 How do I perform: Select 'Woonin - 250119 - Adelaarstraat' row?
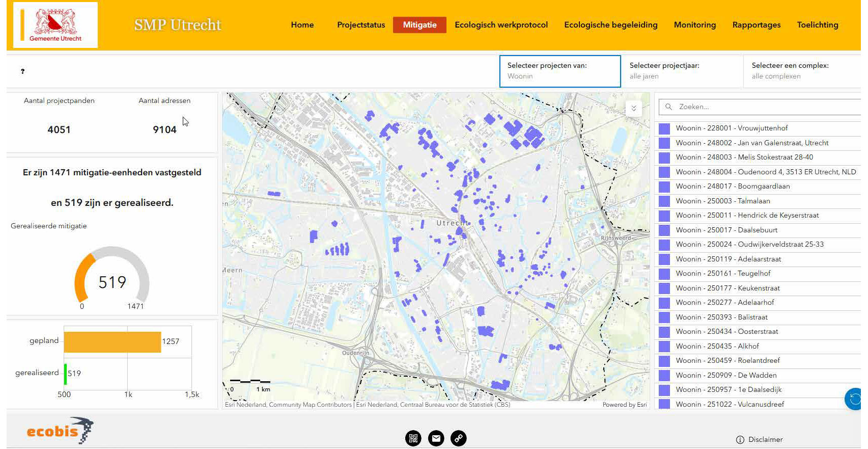click(x=758, y=259)
